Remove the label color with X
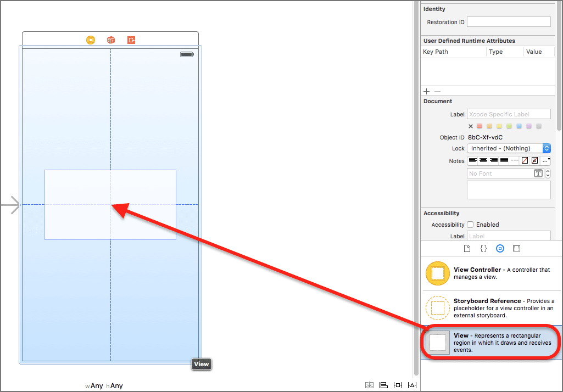 coord(471,126)
